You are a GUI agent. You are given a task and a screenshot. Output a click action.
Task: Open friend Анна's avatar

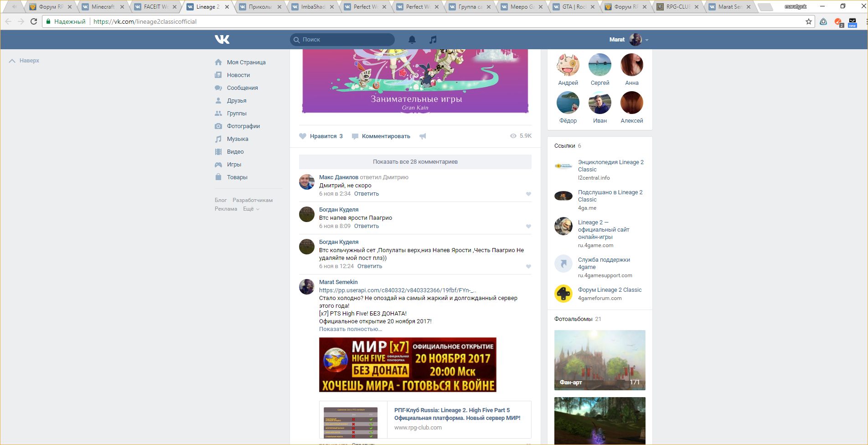coord(632,65)
